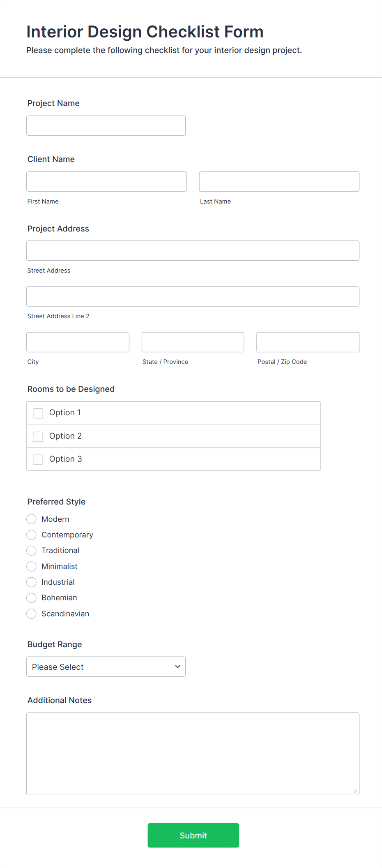382x868 pixels.
Task: Click into the City input field
Action: click(78, 342)
